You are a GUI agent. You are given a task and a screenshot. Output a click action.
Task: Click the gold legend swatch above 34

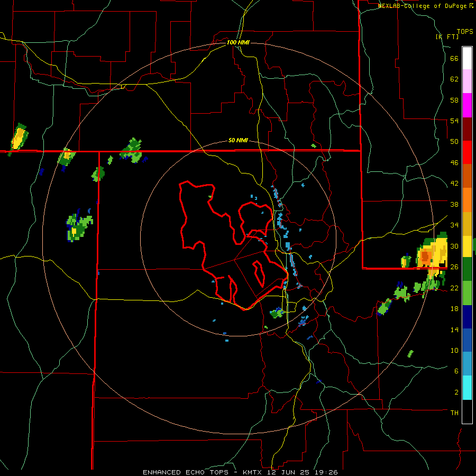(x=467, y=224)
